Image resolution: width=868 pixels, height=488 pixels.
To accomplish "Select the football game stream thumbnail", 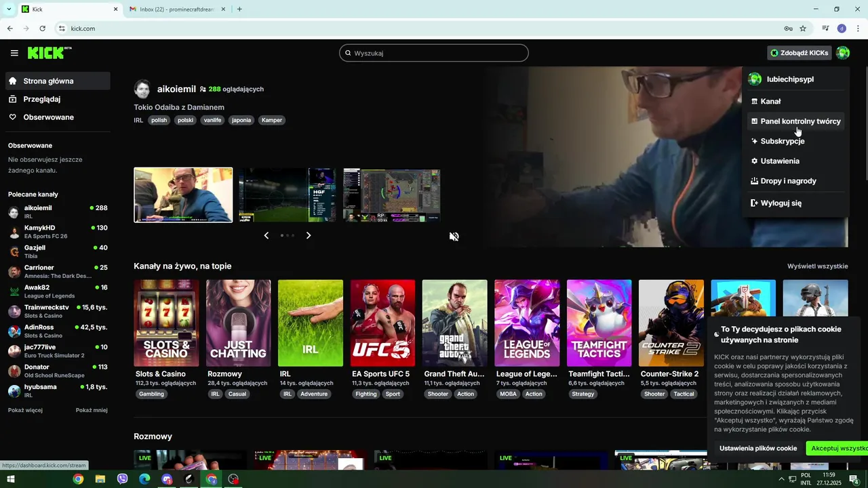I will (x=288, y=195).
